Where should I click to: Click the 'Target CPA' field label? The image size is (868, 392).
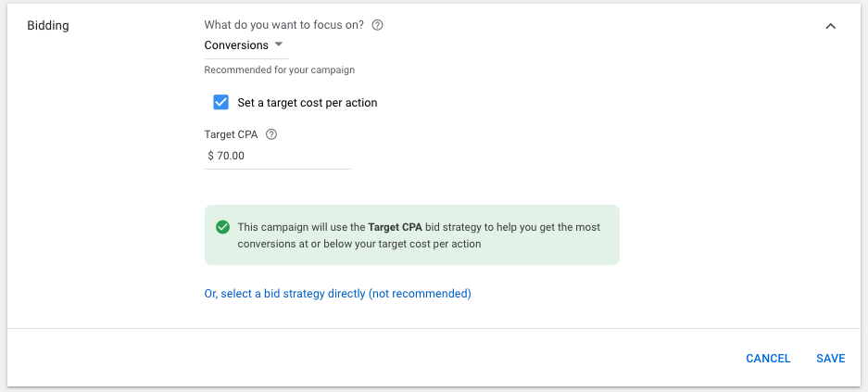[231, 134]
